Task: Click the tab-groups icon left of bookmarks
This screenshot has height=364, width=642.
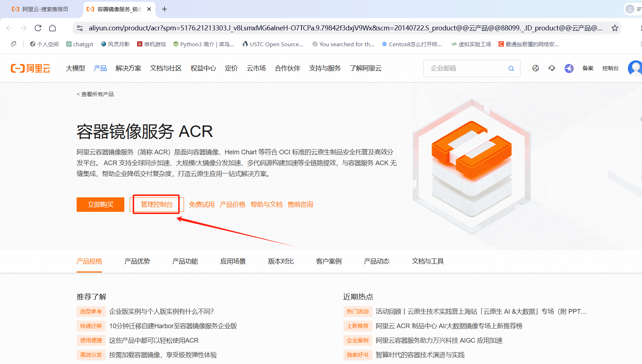Action: [x=14, y=44]
